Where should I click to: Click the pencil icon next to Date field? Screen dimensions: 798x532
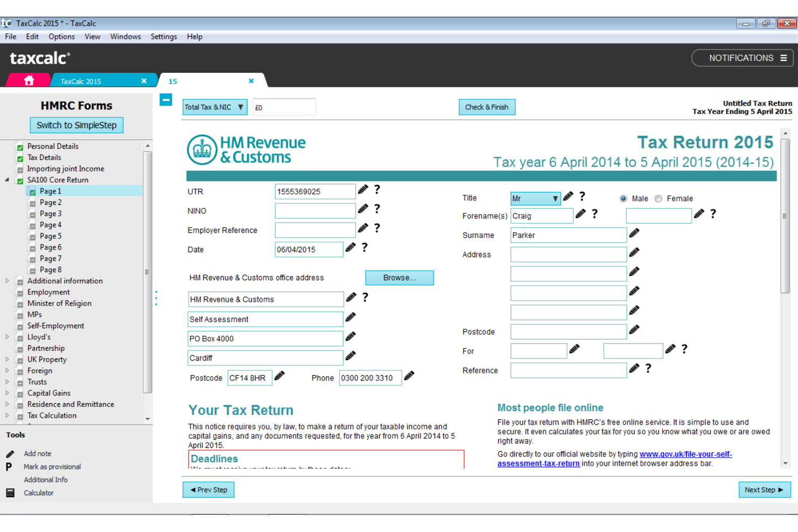point(351,247)
